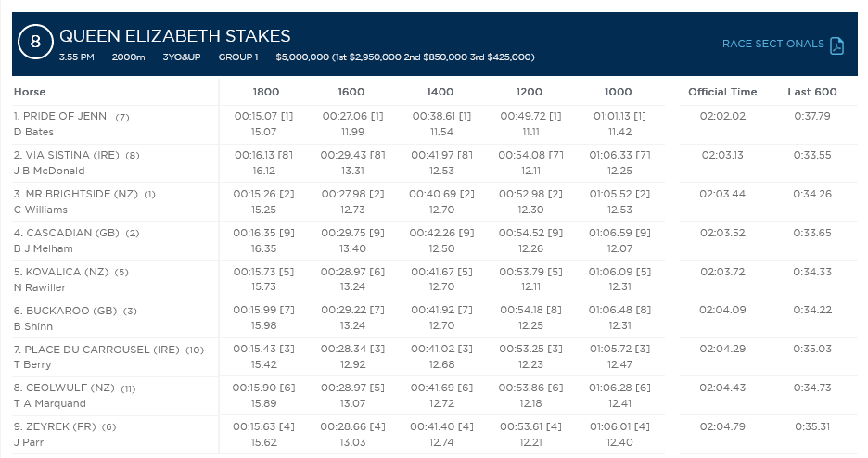Click jockey J B McDonald's name
Screen dimensions: 868x458
(48, 171)
